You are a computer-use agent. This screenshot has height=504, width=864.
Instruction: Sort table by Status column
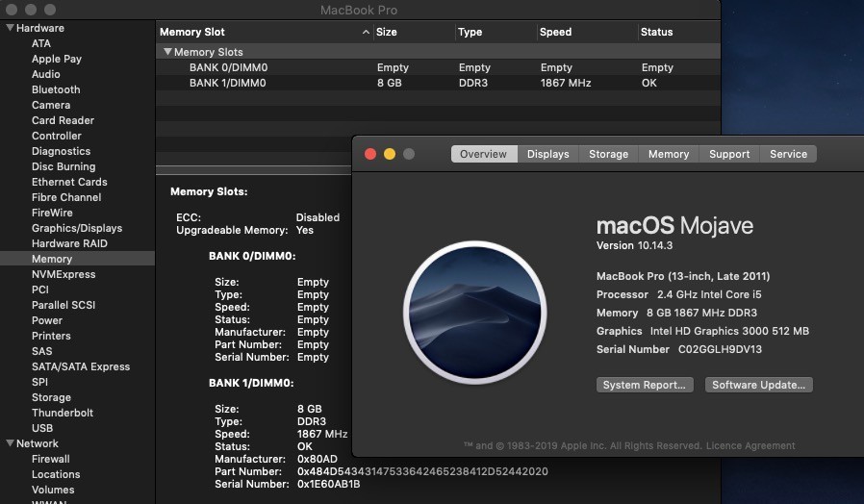(679, 32)
